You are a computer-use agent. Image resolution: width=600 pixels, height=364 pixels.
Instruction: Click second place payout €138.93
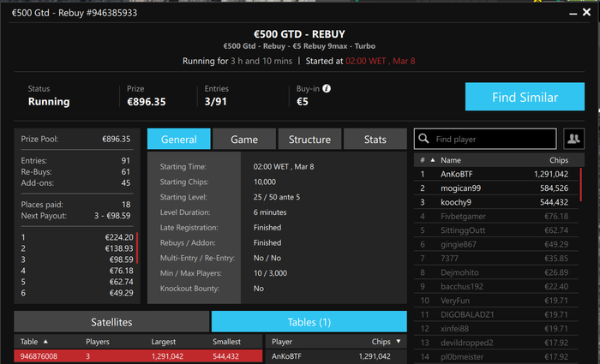tap(119, 248)
